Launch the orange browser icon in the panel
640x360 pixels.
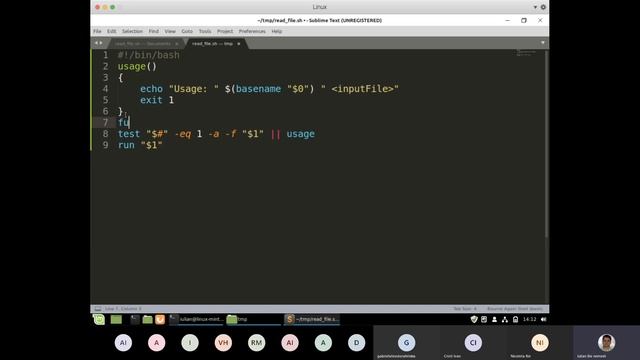click(160, 319)
